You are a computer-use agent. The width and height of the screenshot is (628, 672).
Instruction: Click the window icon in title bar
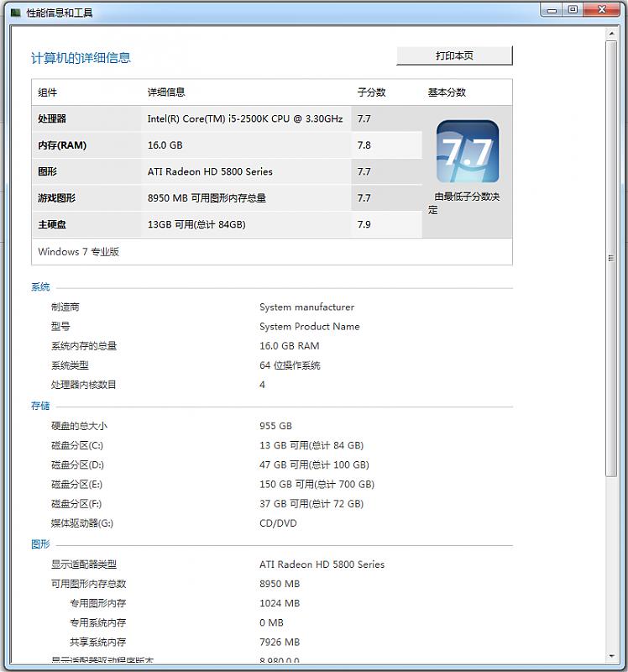(x=15, y=13)
